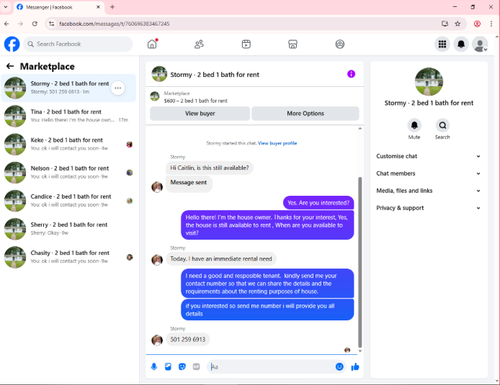Close the Messenger browser tab

point(98,7)
